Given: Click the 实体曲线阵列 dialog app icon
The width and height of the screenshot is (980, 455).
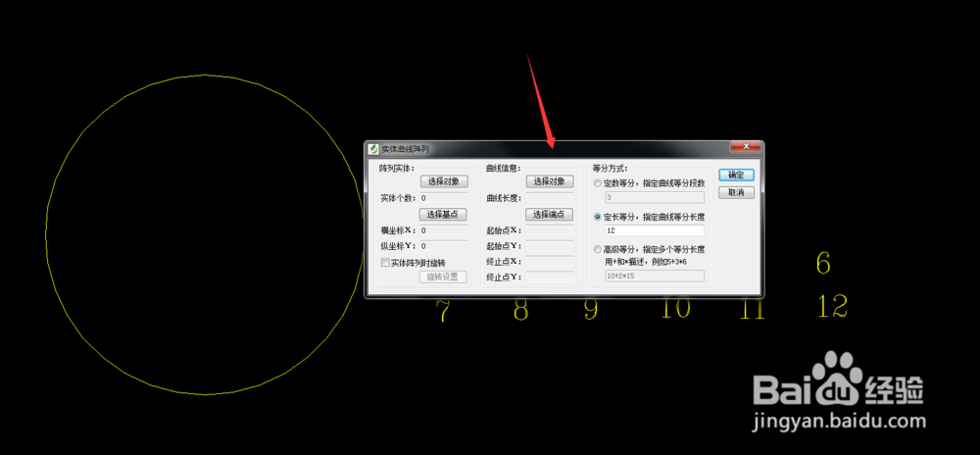Looking at the screenshot, I should click(x=373, y=149).
